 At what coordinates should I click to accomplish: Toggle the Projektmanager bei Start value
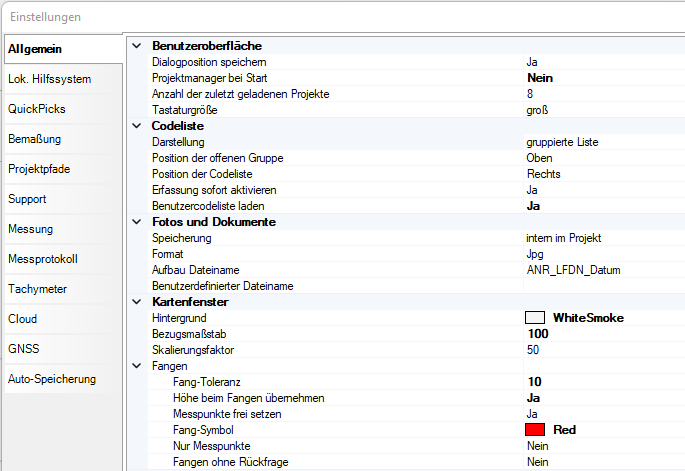click(x=600, y=78)
